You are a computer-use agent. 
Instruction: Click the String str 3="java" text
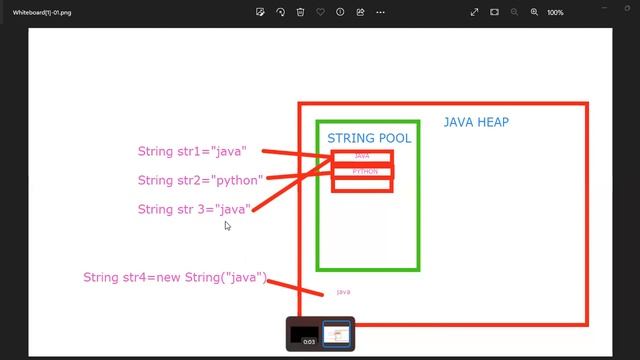(194, 209)
